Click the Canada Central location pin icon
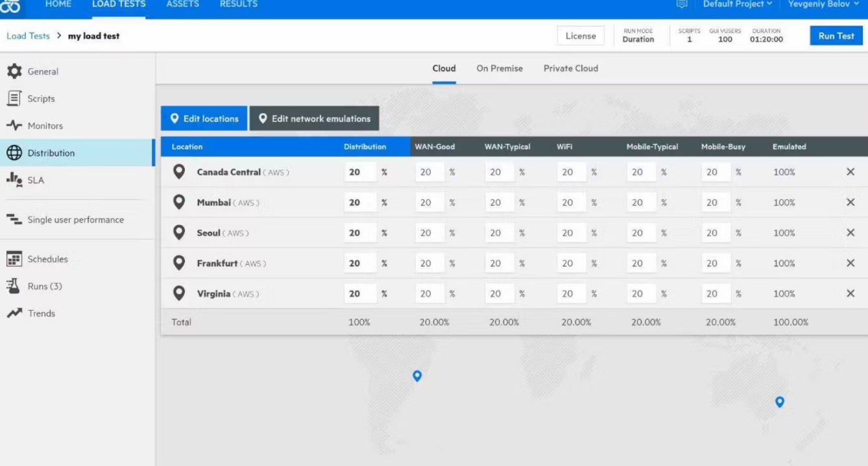Screen dimensions: 868x466 coord(179,172)
